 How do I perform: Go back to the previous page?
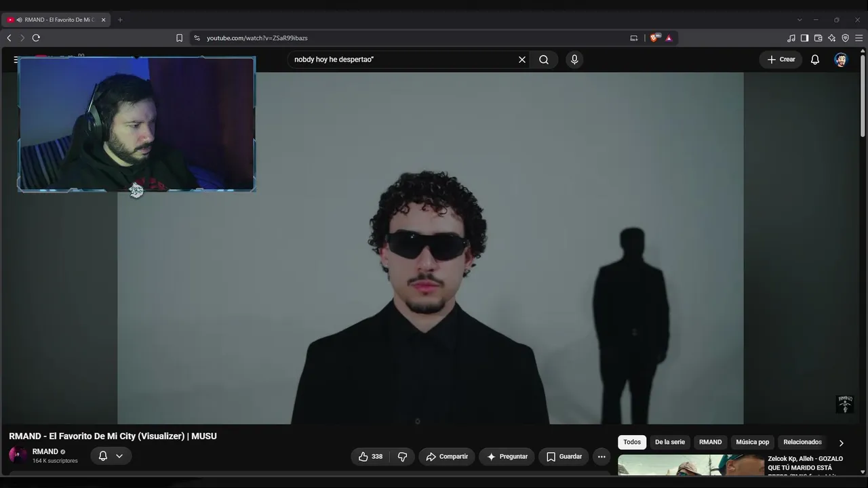coord(9,38)
